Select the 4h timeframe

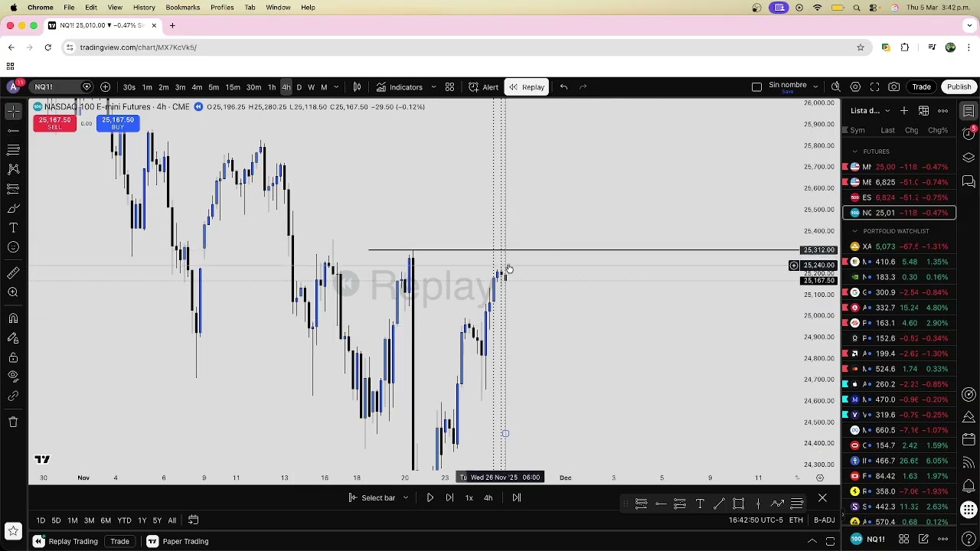pyautogui.click(x=286, y=87)
